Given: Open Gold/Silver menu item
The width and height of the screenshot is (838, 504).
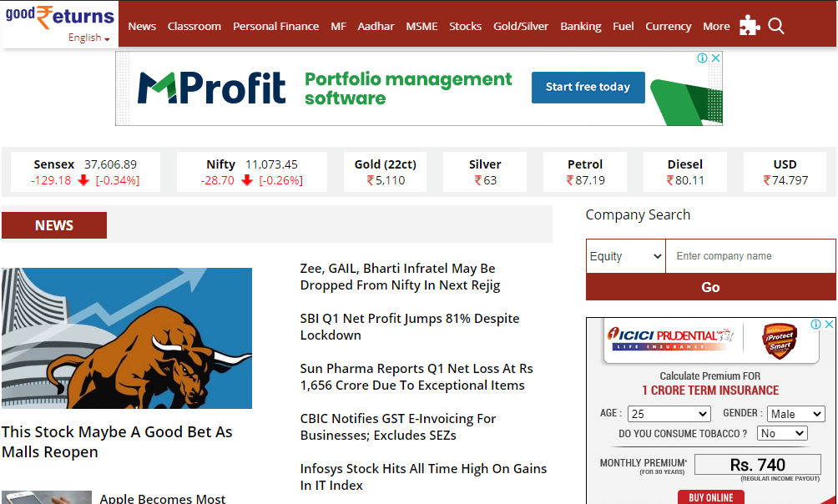Looking at the screenshot, I should tap(521, 26).
